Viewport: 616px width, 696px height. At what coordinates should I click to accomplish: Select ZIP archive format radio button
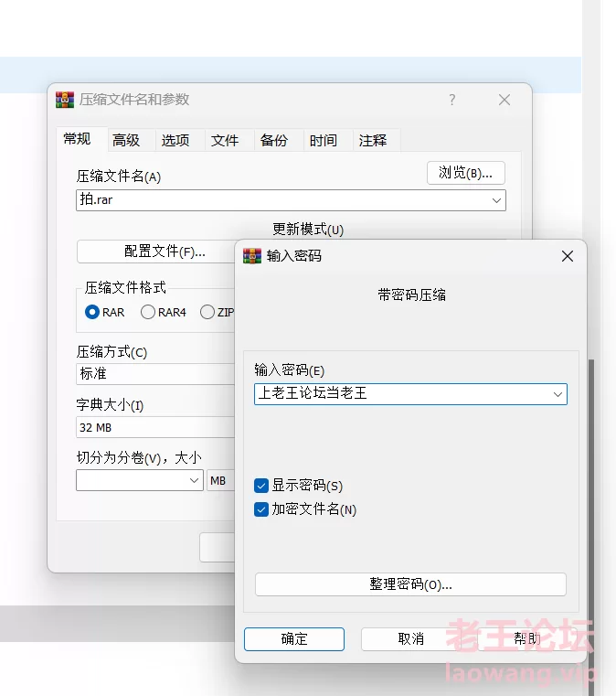[207, 312]
